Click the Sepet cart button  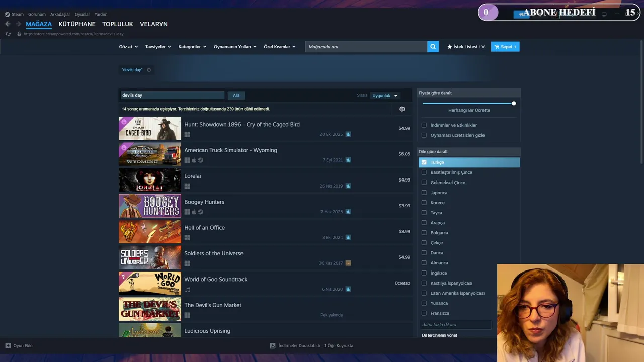505,47
